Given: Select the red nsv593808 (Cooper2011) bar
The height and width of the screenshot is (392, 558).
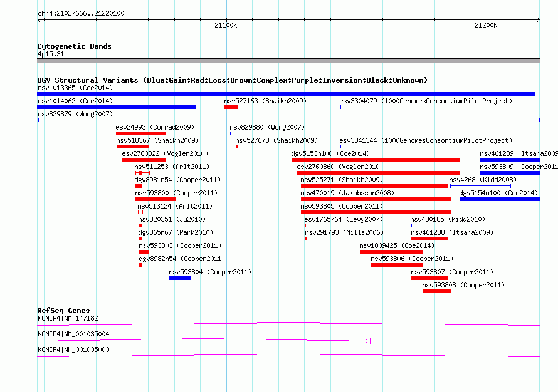Looking at the screenshot, I should click(x=436, y=291).
